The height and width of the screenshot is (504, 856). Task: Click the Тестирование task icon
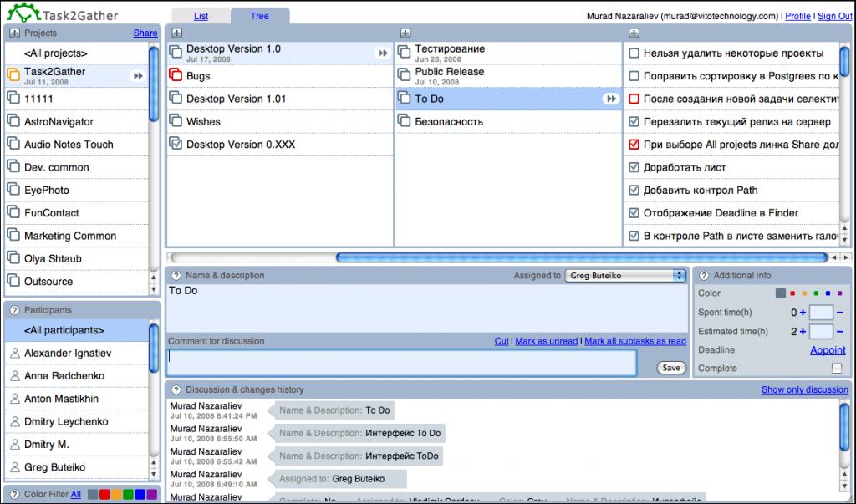point(404,53)
